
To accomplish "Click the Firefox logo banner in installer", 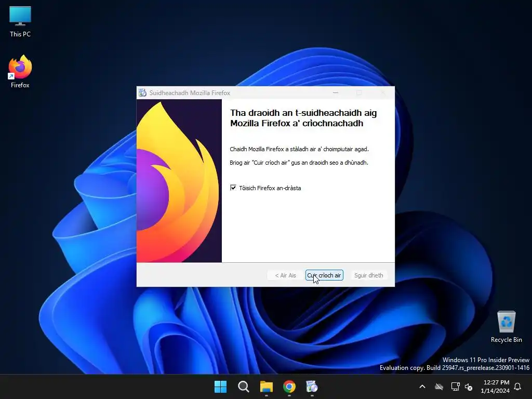I will pos(179,181).
